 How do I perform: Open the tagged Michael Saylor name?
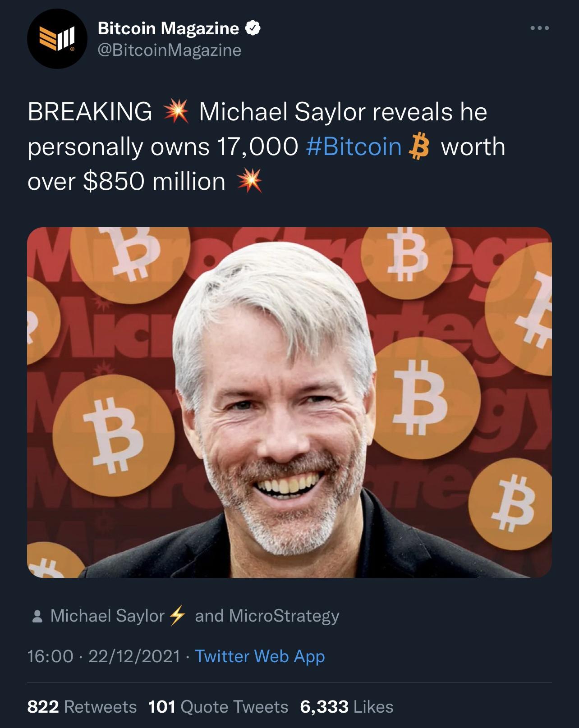coord(107,616)
